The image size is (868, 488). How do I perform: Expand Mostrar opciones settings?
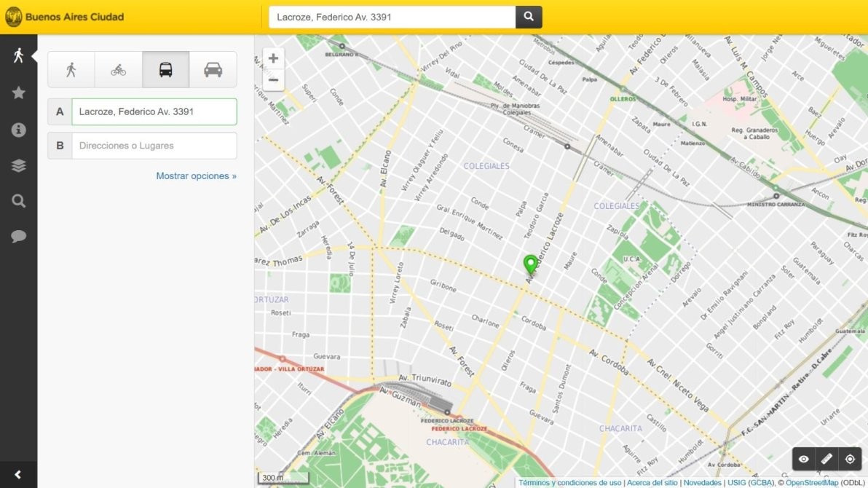pos(196,176)
